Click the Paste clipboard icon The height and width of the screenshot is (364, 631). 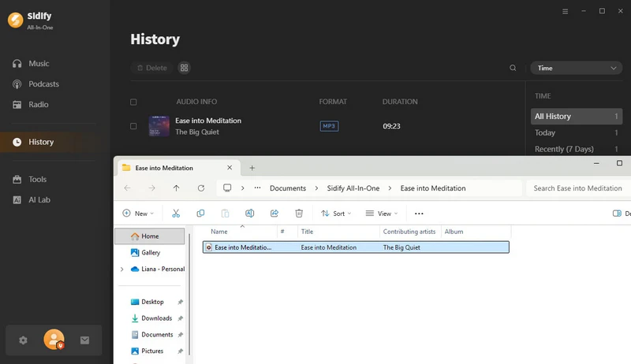tap(225, 214)
